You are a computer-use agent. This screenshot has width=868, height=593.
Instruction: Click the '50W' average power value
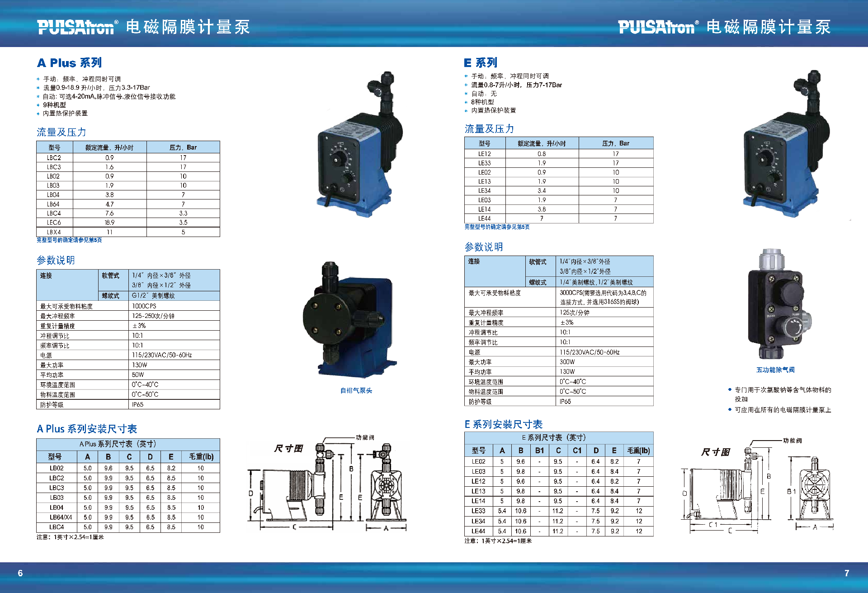click(x=138, y=375)
